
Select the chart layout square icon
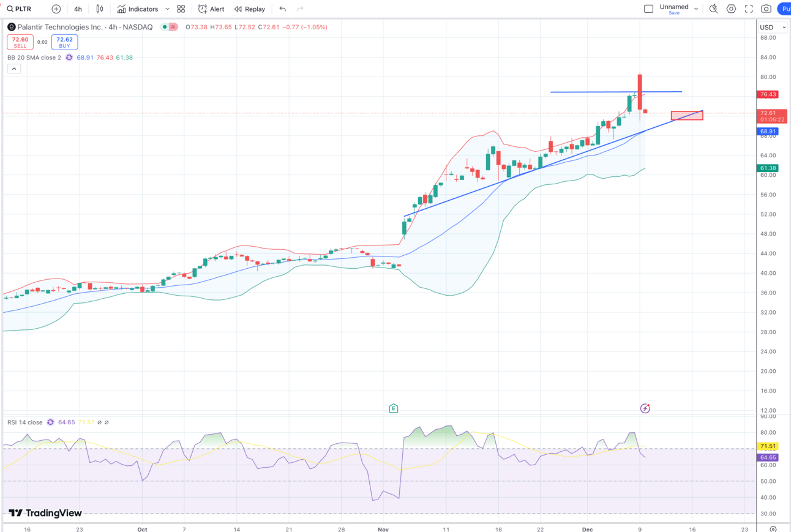point(649,9)
